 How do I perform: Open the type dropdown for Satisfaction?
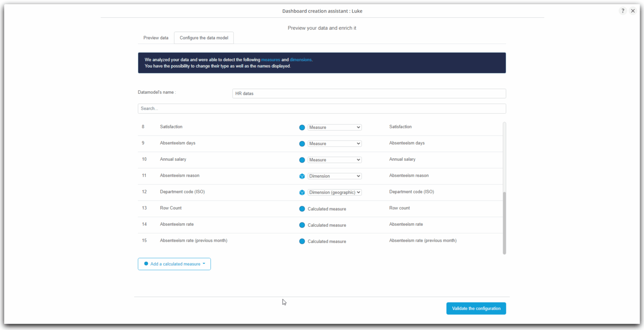tap(334, 127)
